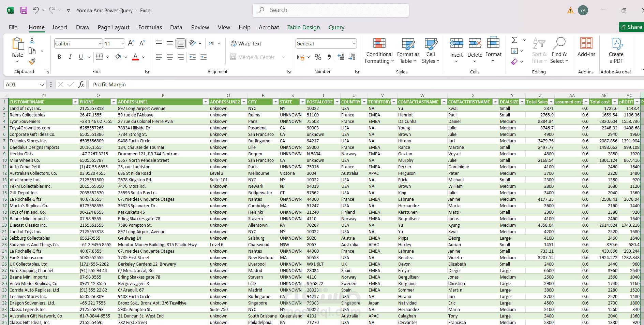Click the Increase Font Size icon
Image resolution: width=644 pixels, height=325 pixels.
tap(131, 43)
